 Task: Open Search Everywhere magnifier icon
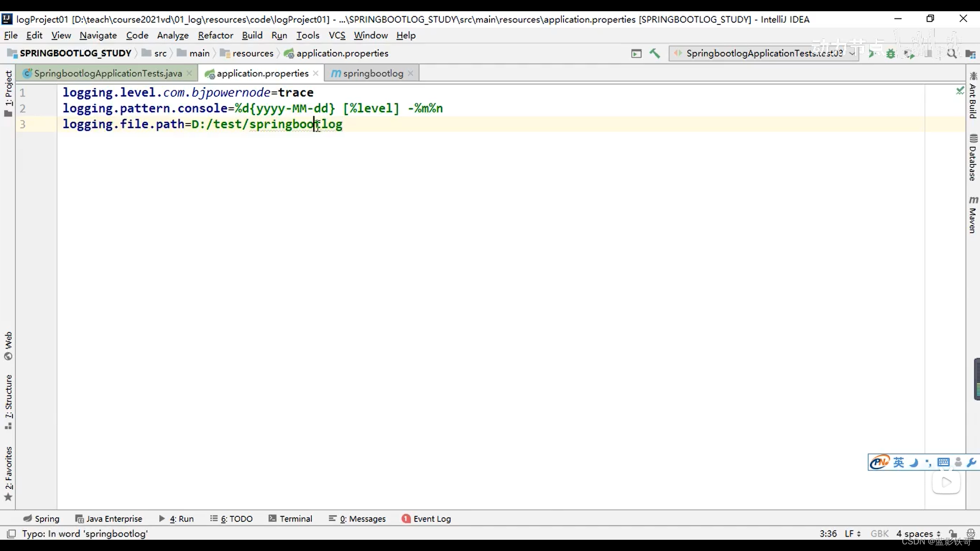click(952, 54)
